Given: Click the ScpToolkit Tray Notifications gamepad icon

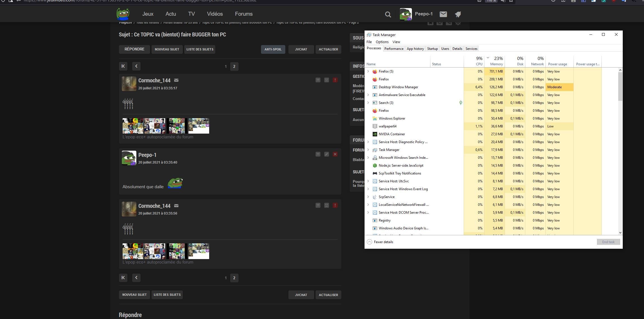Looking at the screenshot, I should pos(375,173).
